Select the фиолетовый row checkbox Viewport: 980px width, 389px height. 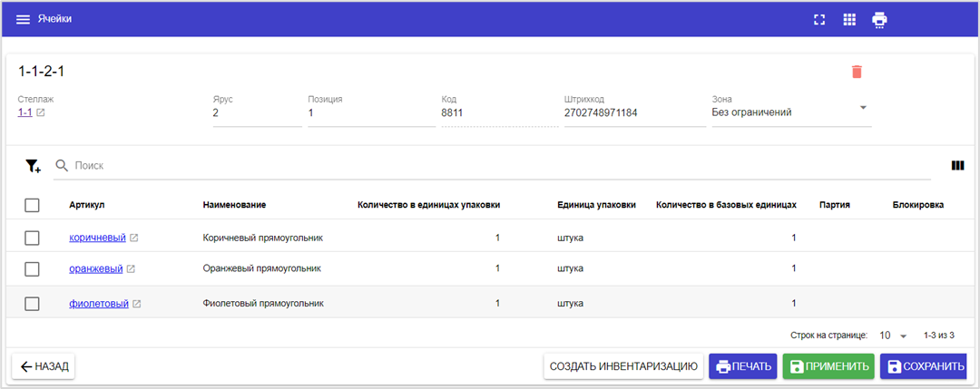[x=32, y=304]
